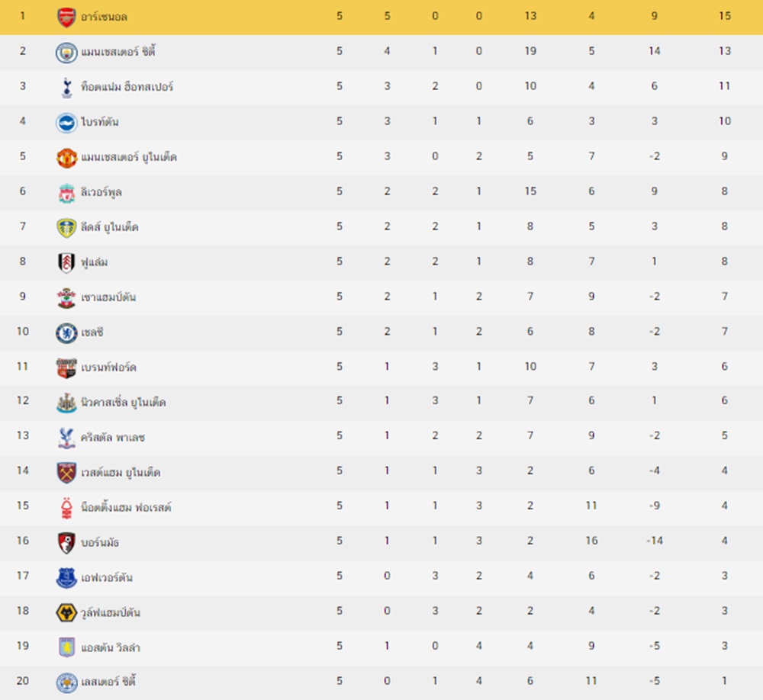Select the West Ham United crest

point(66,472)
